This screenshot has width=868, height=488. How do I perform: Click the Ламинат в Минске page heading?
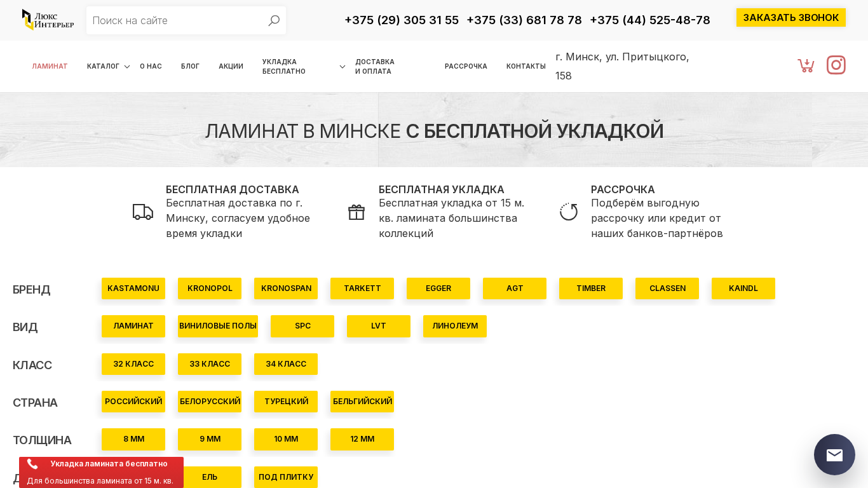pos(434,131)
